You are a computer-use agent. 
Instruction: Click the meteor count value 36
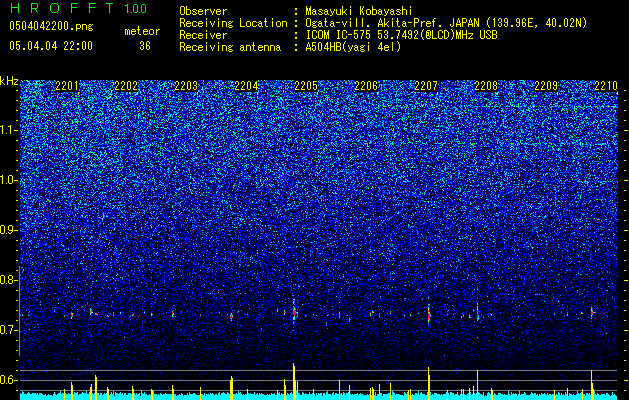(145, 46)
